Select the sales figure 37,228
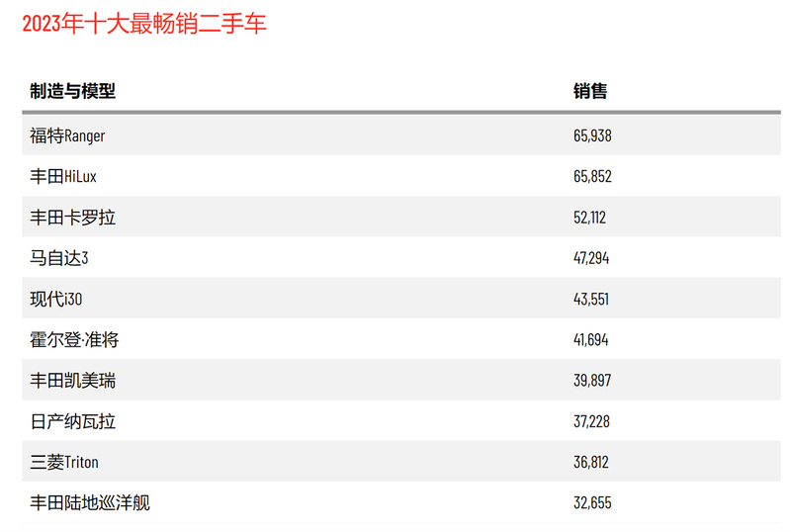The image size is (791, 532). pyautogui.click(x=591, y=421)
